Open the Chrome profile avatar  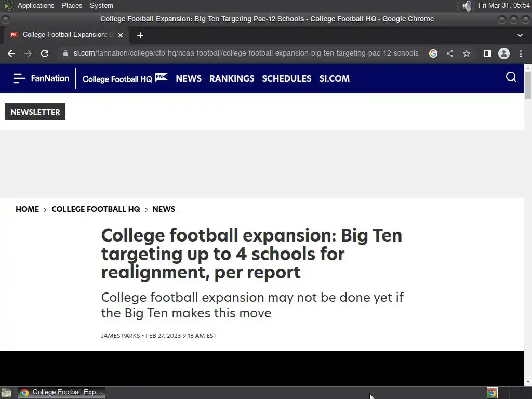(x=504, y=54)
